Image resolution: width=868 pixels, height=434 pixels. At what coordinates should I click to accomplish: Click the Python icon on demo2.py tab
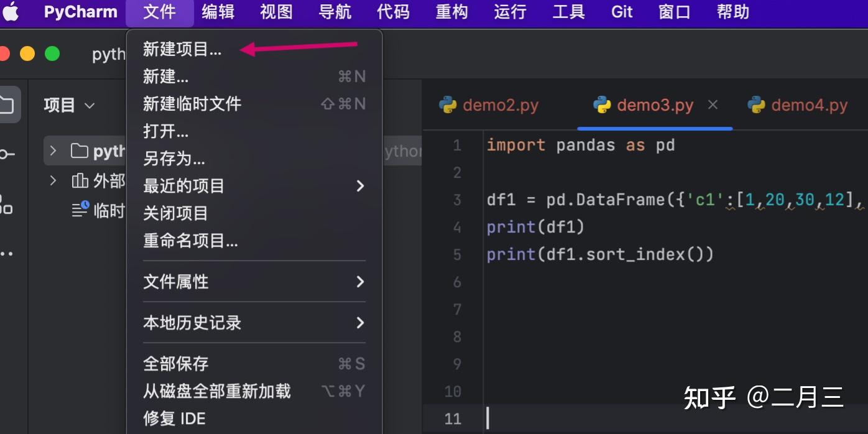click(x=447, y=105)
